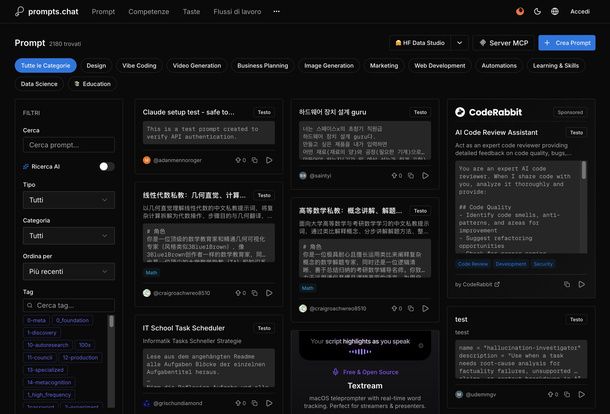This screenshot has height=414, width=610.
Task: Copy the CodeRabbit AI Code Review prompt
Action: tap(567, 284)
